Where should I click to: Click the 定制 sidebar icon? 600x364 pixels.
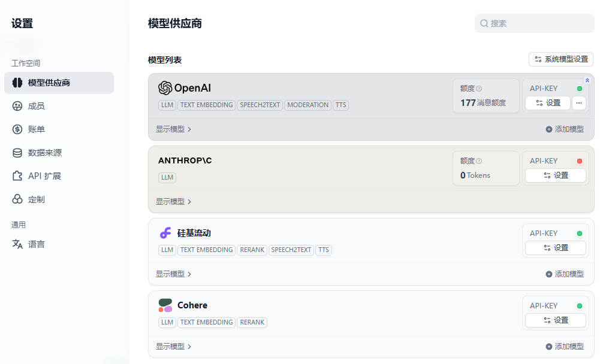(16, 199)
